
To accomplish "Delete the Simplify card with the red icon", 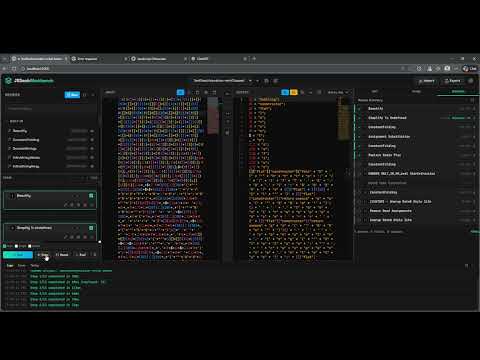I will 85,237.
